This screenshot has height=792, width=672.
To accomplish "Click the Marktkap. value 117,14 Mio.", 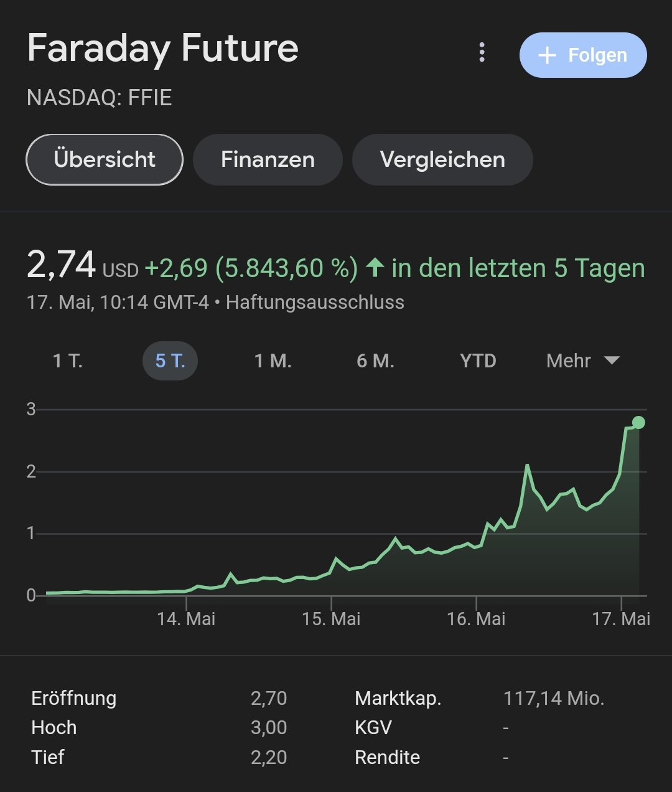I will click(554, 699).
